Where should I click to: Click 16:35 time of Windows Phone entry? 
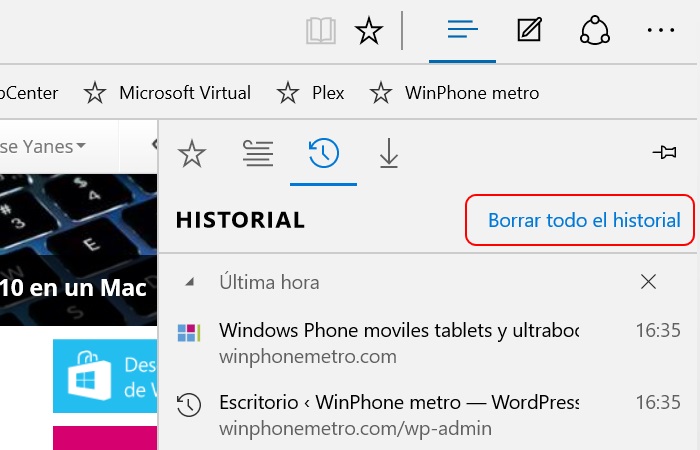click(x=658, y=330)
